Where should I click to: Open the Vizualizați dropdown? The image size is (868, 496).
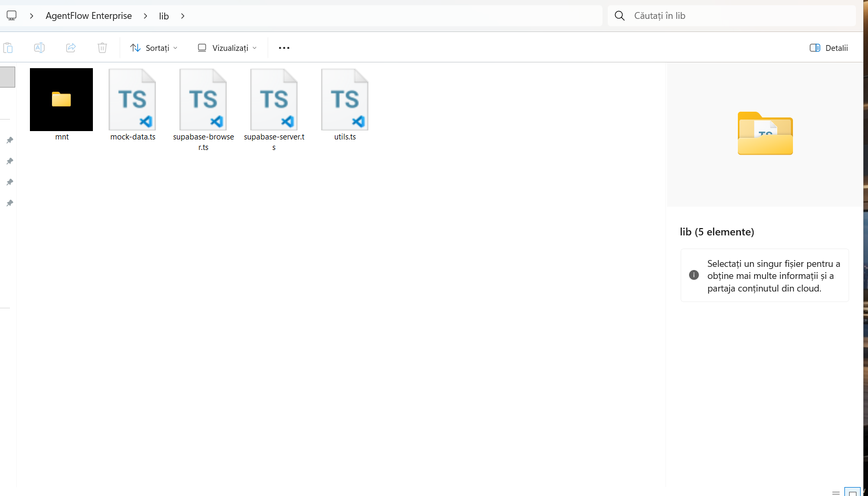tap(227, 48)
